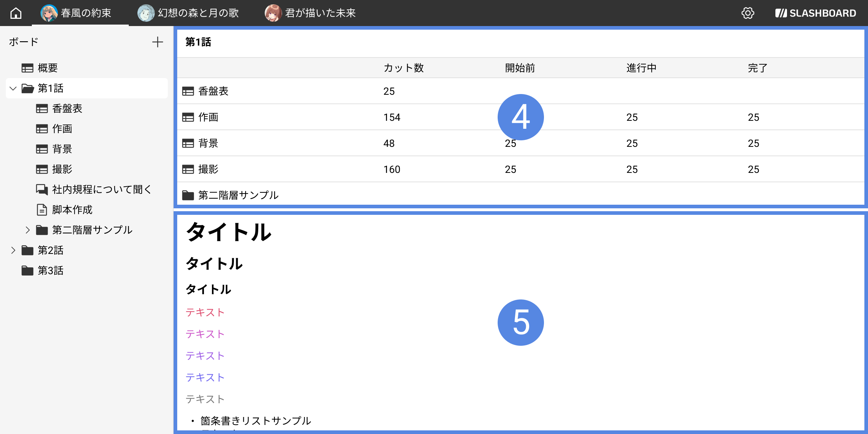
Task: Click the table icon next to 撮影 in the table
Action: click(188, 169)
